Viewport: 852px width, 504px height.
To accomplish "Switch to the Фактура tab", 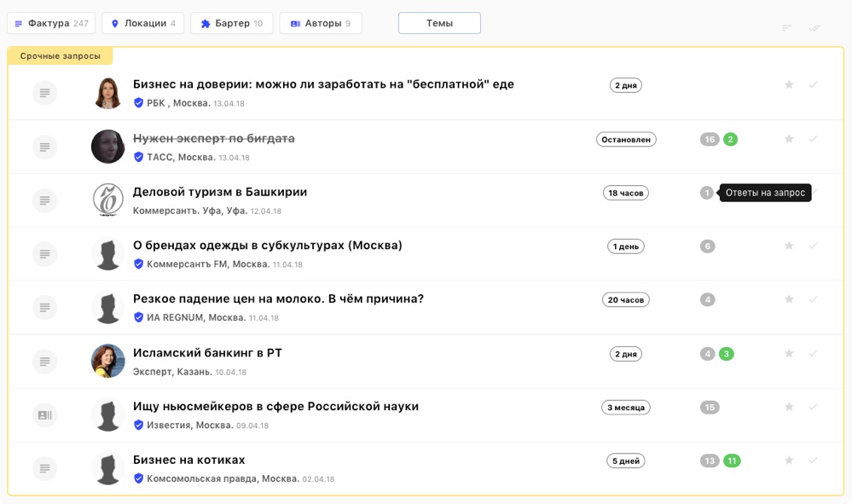I will (53, 23).
